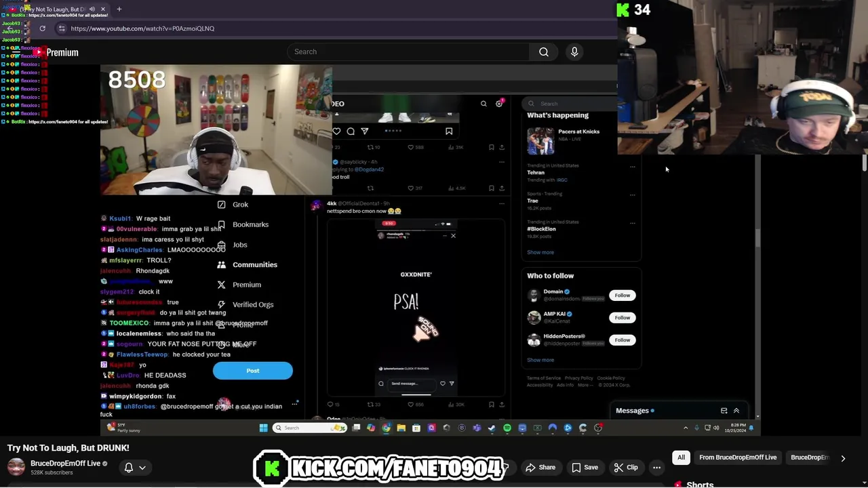
Task: Follow the Domain account
Action: 623,296
